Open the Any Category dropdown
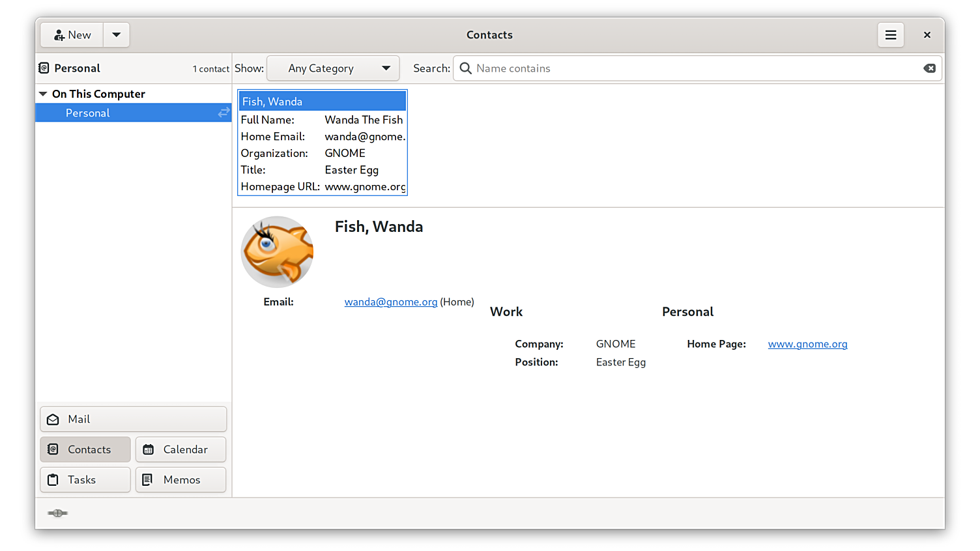Viewport: 980px width, 551px height. point(333,68)
